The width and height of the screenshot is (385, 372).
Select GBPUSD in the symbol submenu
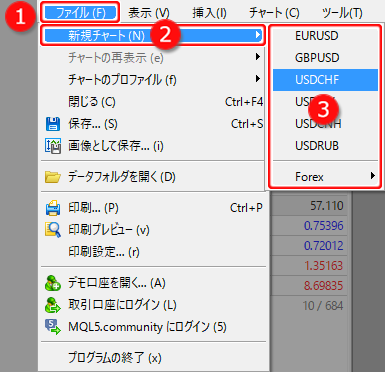click(x=325, y=58)
